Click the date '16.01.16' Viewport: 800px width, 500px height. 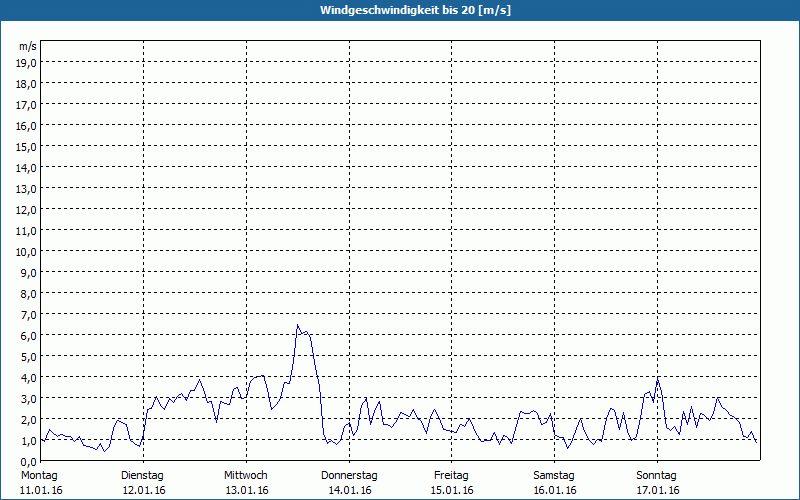coord(555,491)
